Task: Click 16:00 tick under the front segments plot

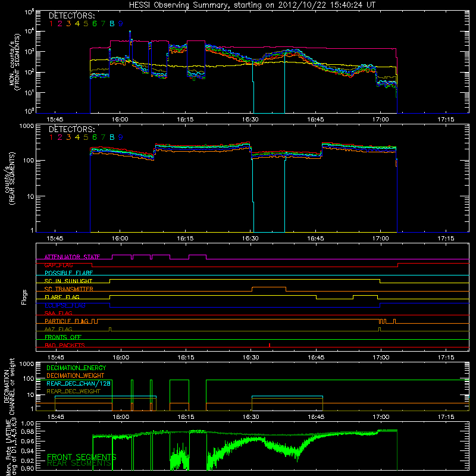Action: point(120,120)
